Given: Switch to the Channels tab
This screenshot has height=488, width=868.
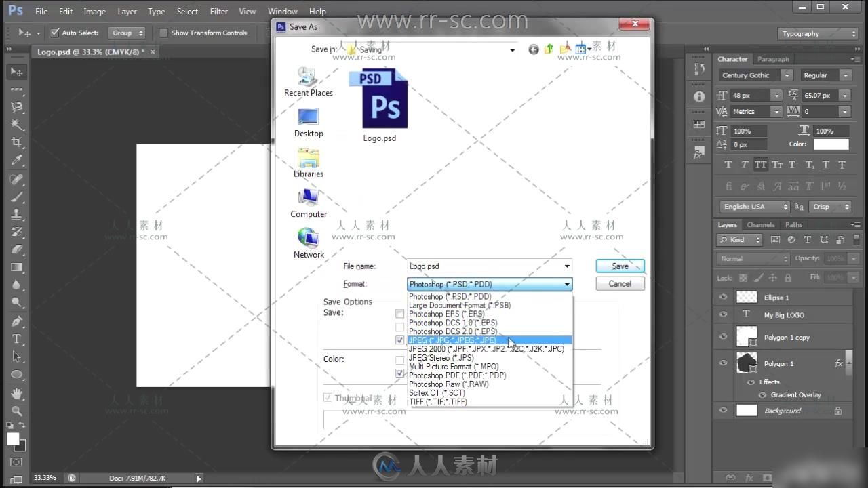Looking at the screenshot, I should pyautogui.click(x=760, y=224).
